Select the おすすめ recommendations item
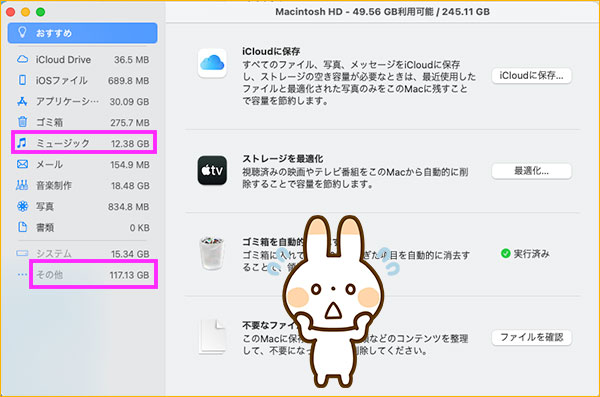The width and height of the screenshot is (600, 397). (x=82, y=33)
